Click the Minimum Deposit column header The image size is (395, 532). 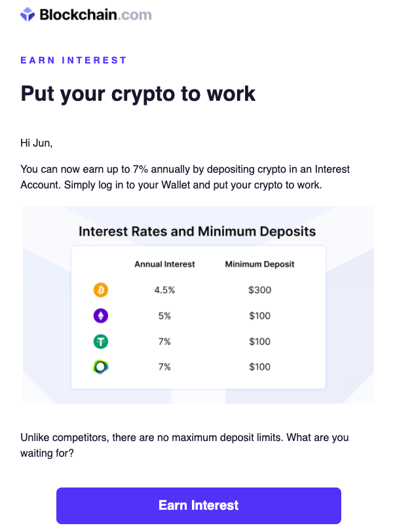[260, 264]
